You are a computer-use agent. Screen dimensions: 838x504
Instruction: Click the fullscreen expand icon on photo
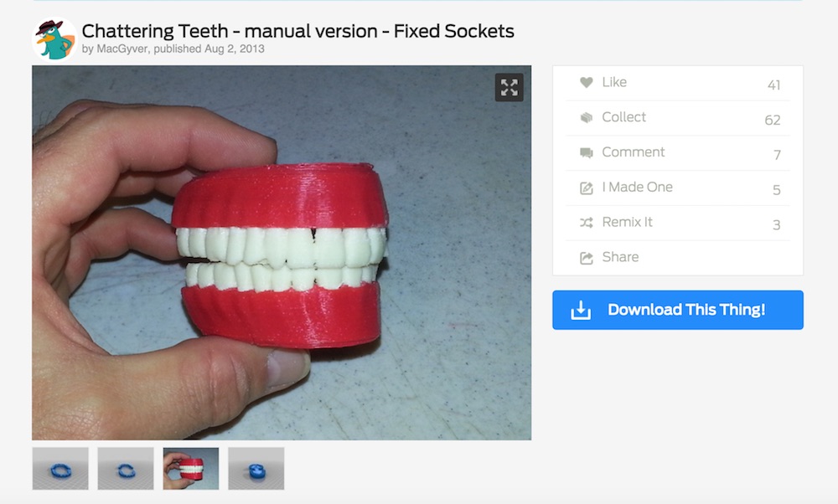click(509, 88)
